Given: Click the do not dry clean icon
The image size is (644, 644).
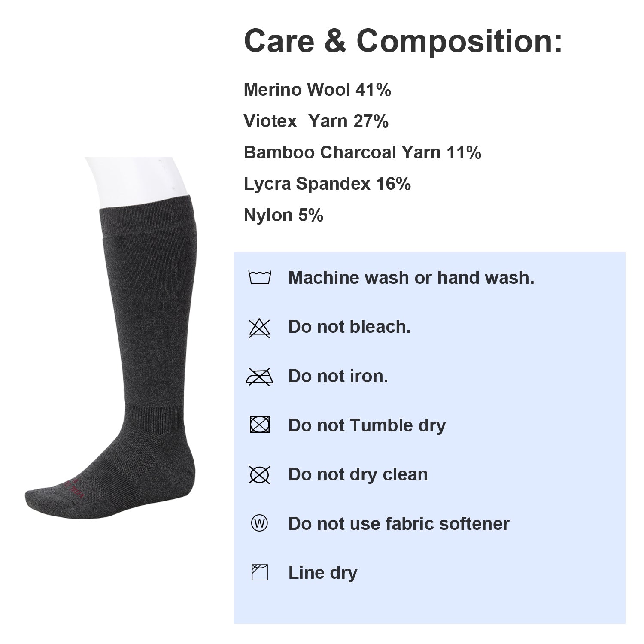Looking at the screenshot, I should 260,474.
